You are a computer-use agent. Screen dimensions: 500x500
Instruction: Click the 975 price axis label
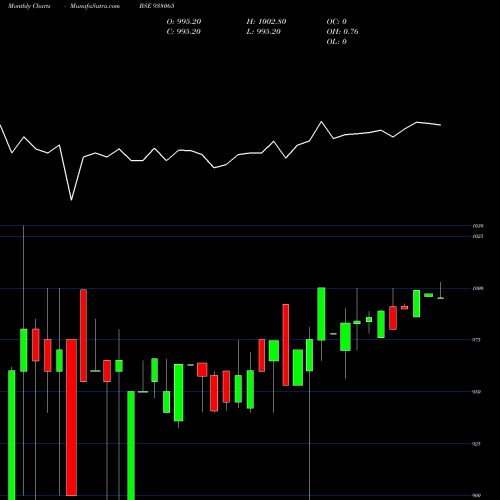tap(477, 340)
